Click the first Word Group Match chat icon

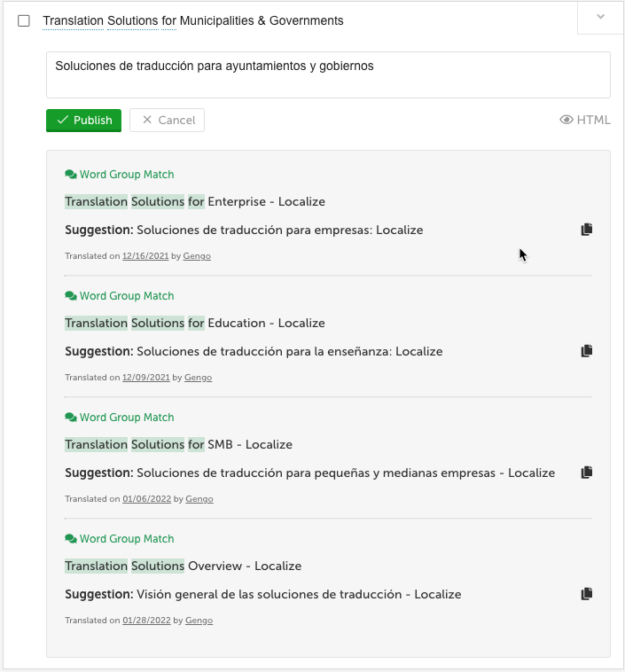coord(71,175)
